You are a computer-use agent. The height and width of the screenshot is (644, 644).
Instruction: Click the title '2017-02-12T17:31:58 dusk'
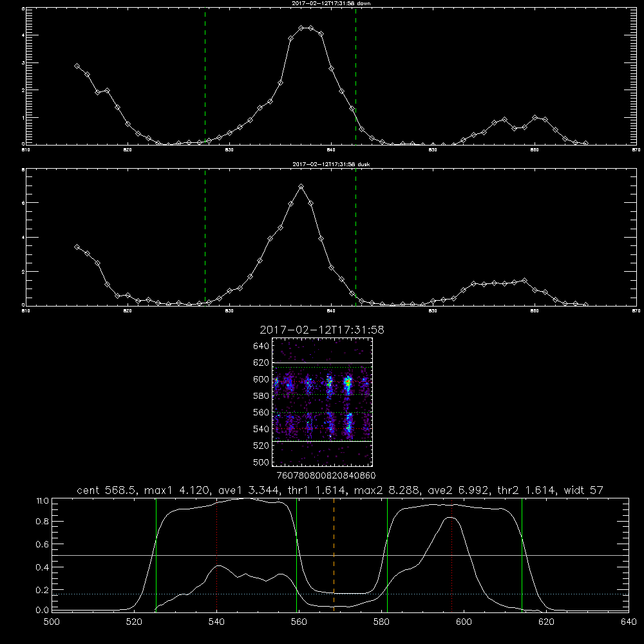click(331, 164)
